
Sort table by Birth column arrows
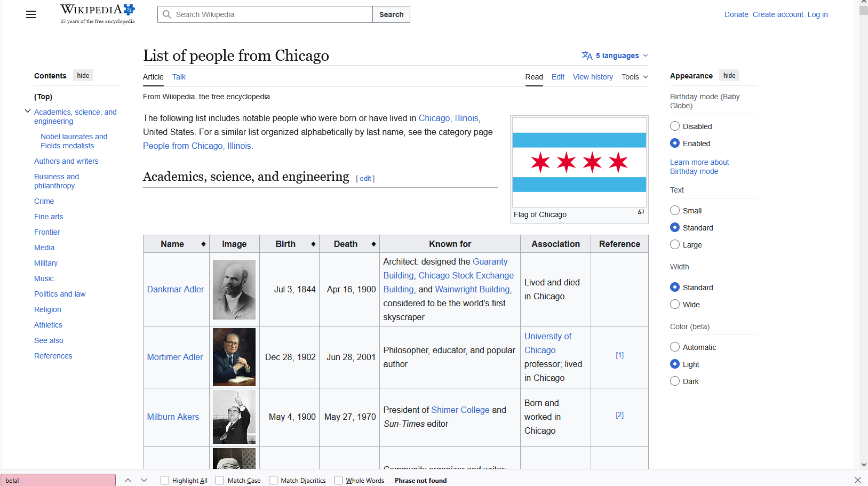pos(313,244)
